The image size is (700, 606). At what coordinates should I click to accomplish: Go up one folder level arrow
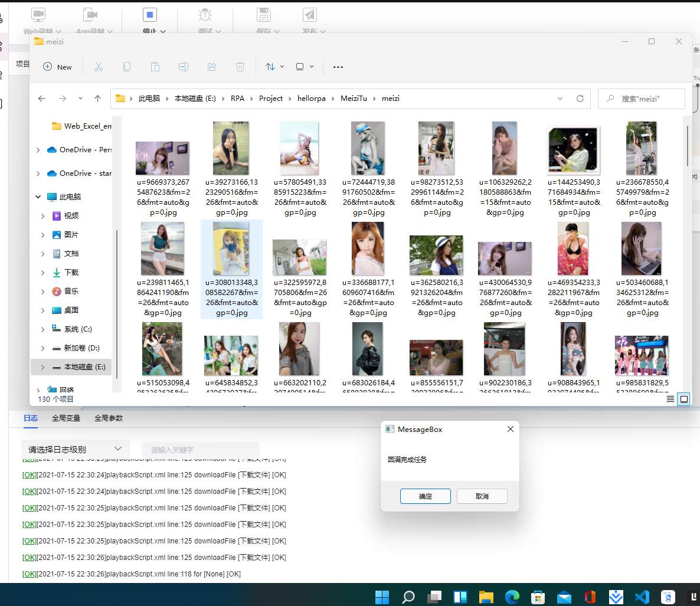(x=98, y=99)
